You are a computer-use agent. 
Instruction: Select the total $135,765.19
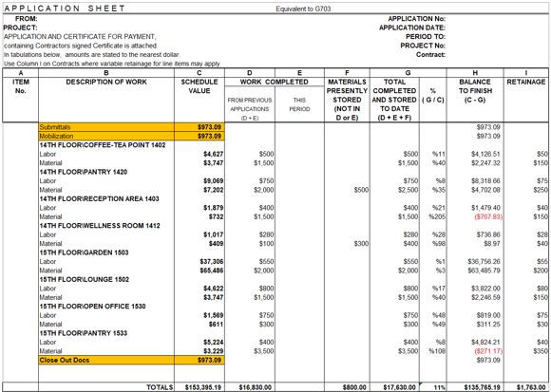pos(483,387)
